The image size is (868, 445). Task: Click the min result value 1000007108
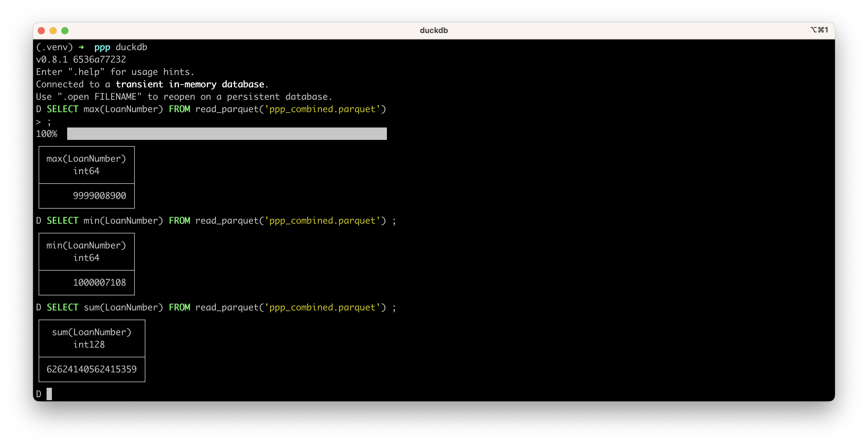pos(99,282)
